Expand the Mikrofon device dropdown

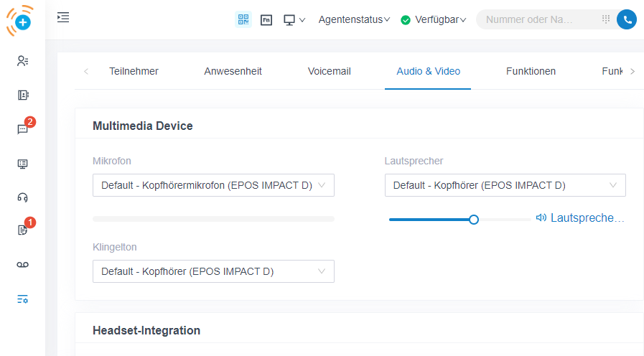tap(213, 185)
